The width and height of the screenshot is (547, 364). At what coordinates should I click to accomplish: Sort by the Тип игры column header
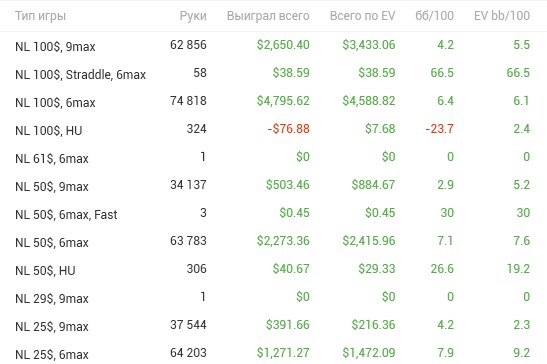click(x=40, y=16)
